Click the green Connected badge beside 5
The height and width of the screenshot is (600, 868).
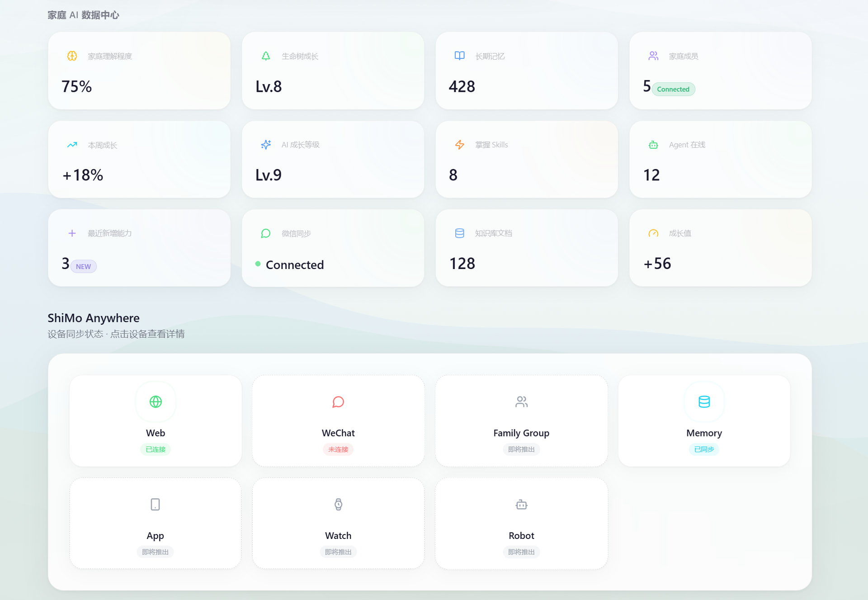tap(673, 89)
